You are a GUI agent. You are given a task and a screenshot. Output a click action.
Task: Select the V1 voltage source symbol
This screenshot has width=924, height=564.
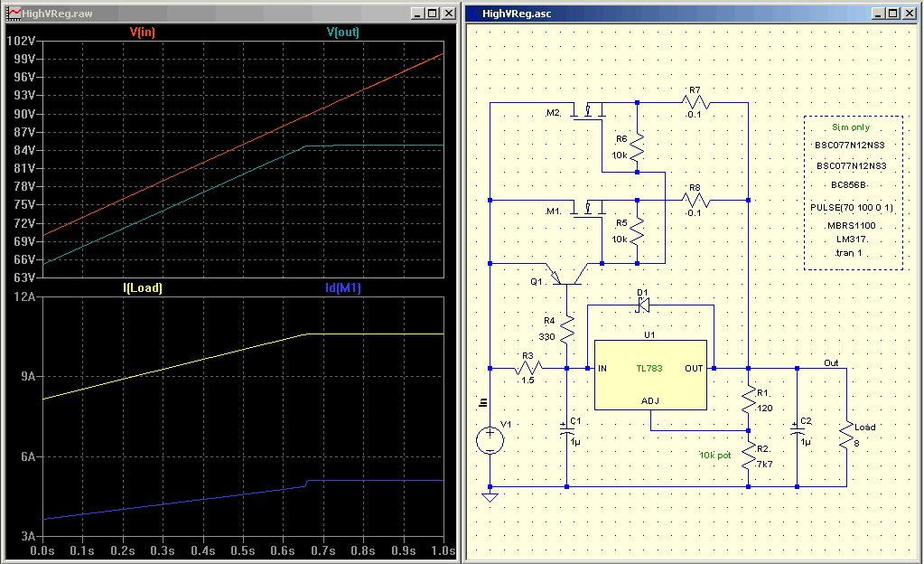pyautogui.click(x=490, y=440)
